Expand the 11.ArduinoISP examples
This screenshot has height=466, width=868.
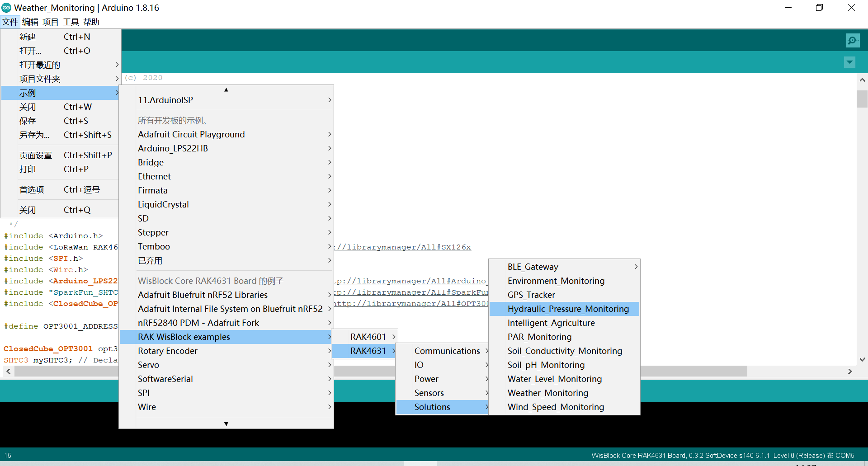coord(226,100)
